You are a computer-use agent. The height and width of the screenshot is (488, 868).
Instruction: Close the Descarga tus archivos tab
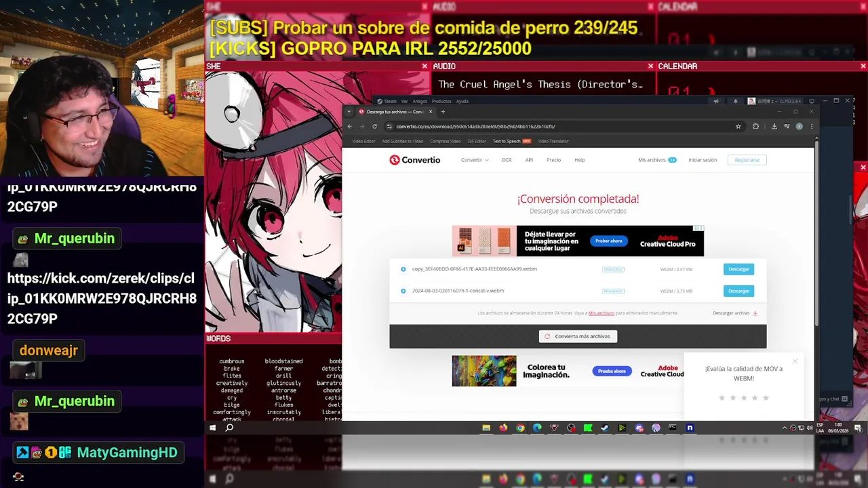[x=431, y=112]
